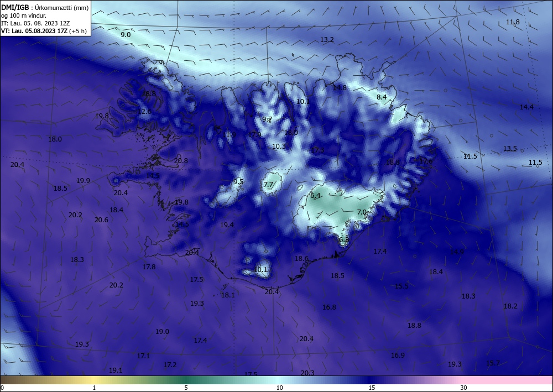Image resolution: width=553 pixels, height=392 pixels.
Task: Click the 7.0 value on the large glacier
Action: (362, 212)
